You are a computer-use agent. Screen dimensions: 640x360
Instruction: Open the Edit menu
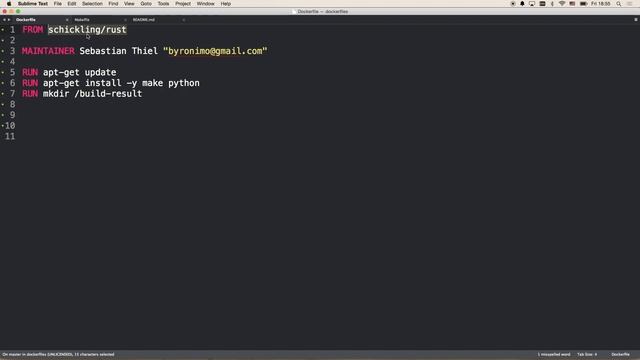[72, 4]
